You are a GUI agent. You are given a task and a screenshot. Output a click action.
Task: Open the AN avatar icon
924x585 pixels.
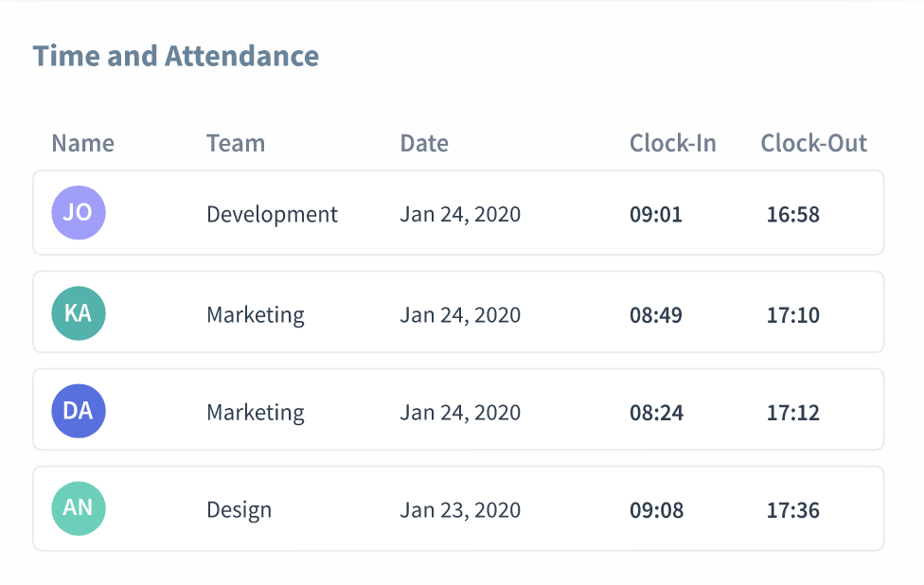pos(79,509)
